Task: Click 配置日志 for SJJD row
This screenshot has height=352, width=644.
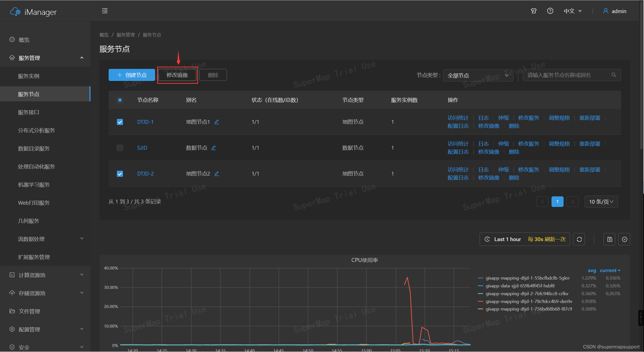Action: [458, 152]
